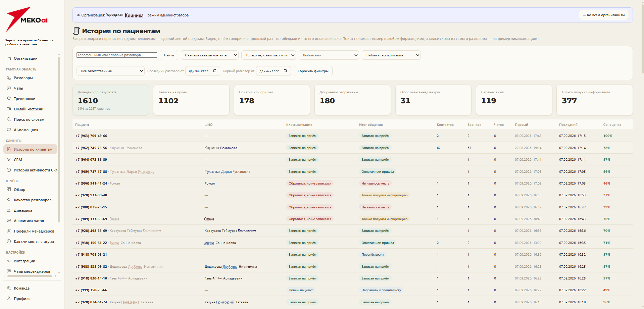This screenshot has height=309, width=644.
Task: Click the Динамика chart icon
Action: coord(9,210)
